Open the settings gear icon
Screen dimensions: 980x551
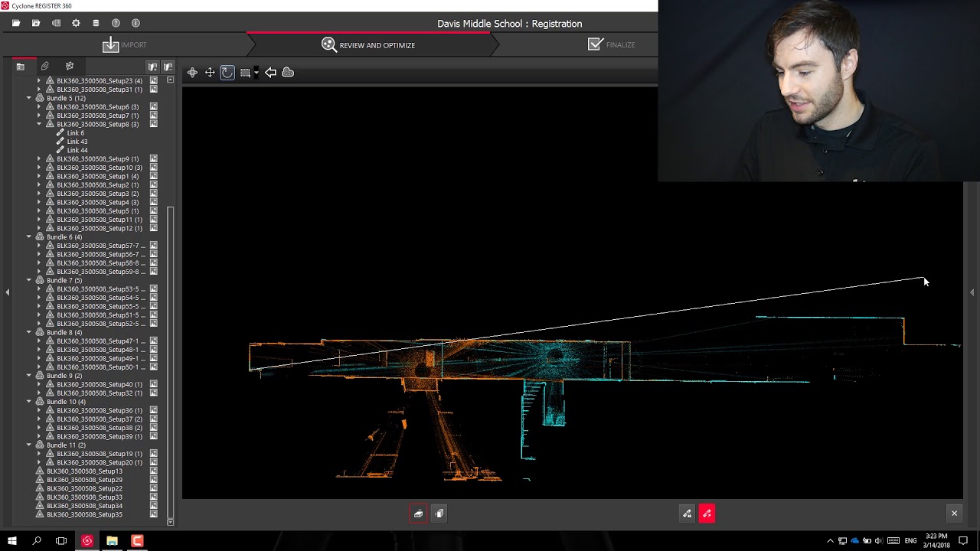click(x=76, y=23)
